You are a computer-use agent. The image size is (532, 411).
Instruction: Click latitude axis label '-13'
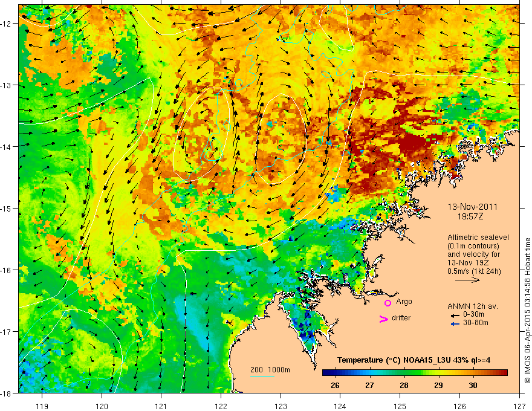6,85
